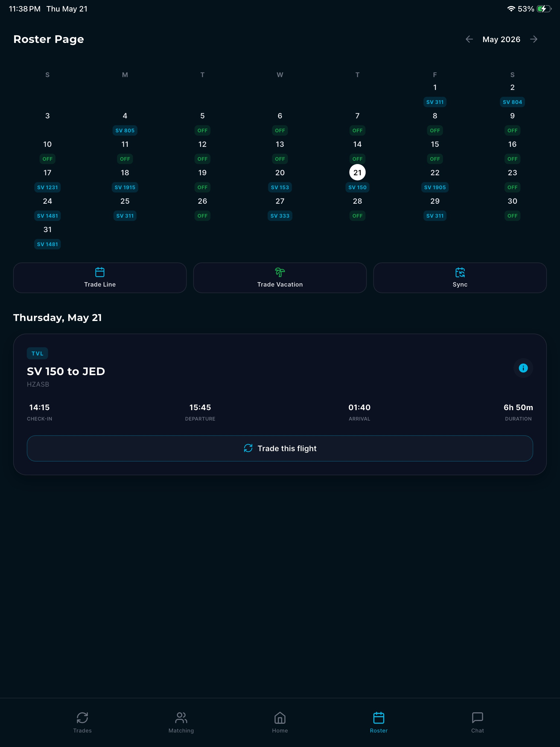
Task: Click the Thursday, May 21 heading
Action: [57, 317]
